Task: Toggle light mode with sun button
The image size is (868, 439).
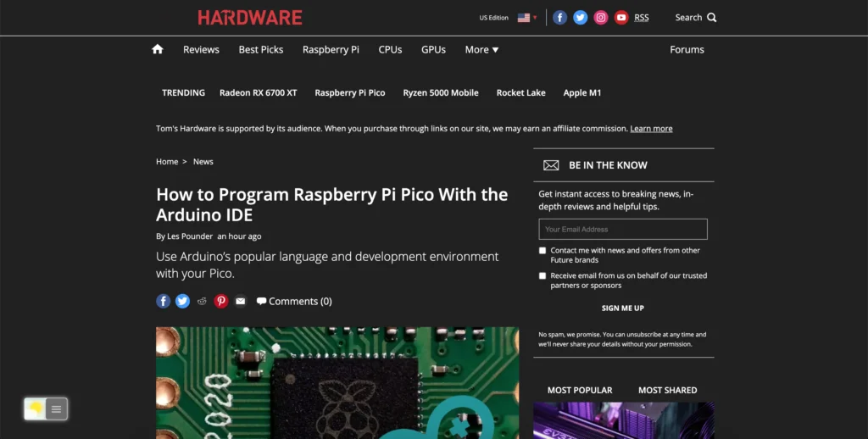Action: [x=36, y=409]
